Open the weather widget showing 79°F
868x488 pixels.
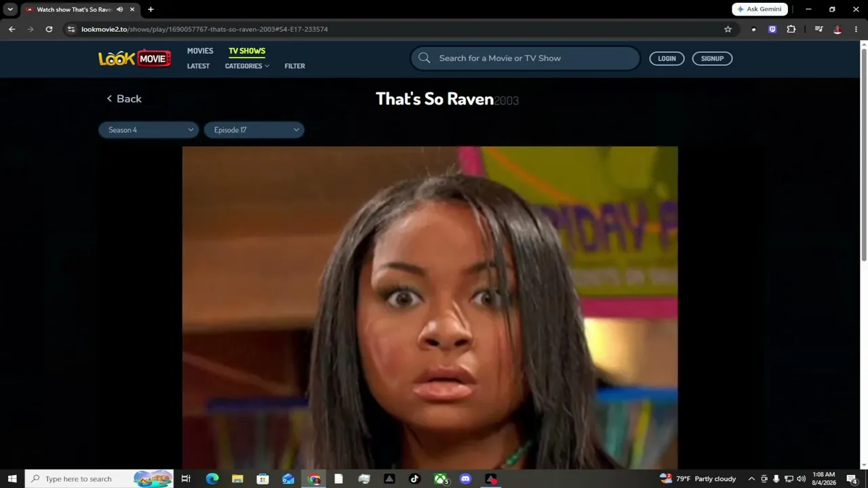pyautogui.click(x=698, y=479)
